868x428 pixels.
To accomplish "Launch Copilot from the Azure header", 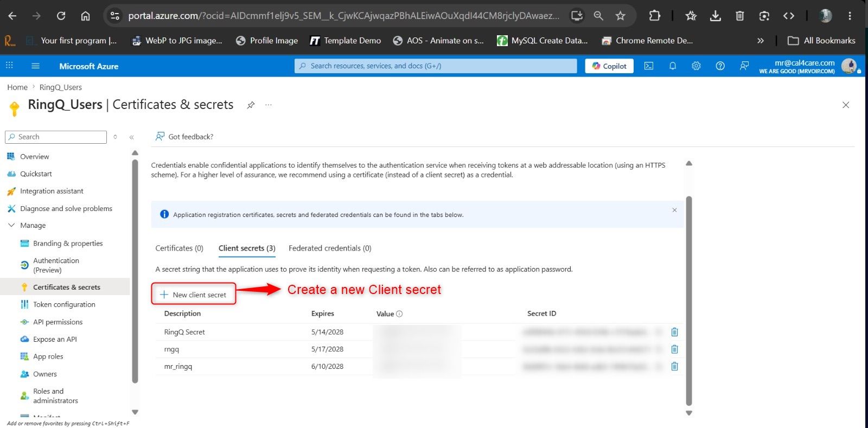I will click(x=609, y=66).
